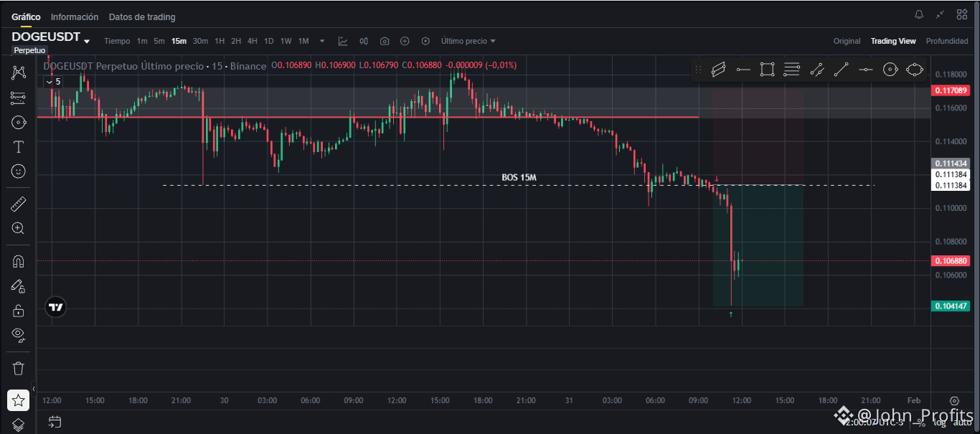The width and height of the screenshot is (980, 434).
Task: Select the two-line channel tool in floating toolbar
Action: coord(816,70)
